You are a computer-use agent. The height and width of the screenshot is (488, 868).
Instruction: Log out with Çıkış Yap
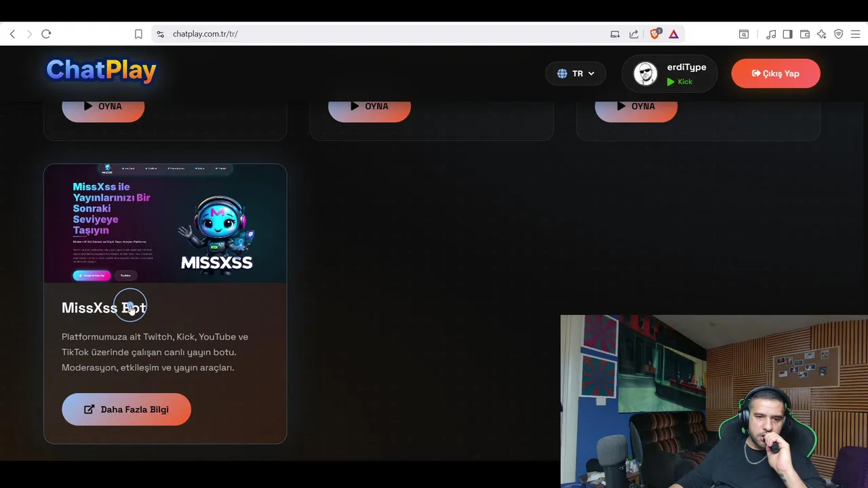point(776,73)
